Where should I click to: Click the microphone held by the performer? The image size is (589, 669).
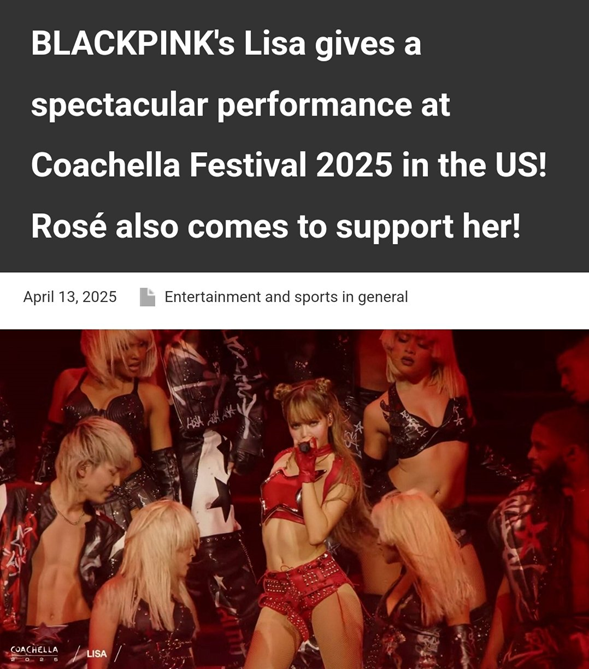(305, 447)
